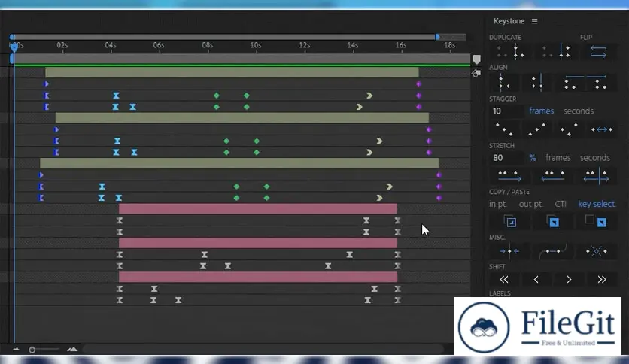
Task: Click the timeline zoom slider knob
Action: (32, 350)
